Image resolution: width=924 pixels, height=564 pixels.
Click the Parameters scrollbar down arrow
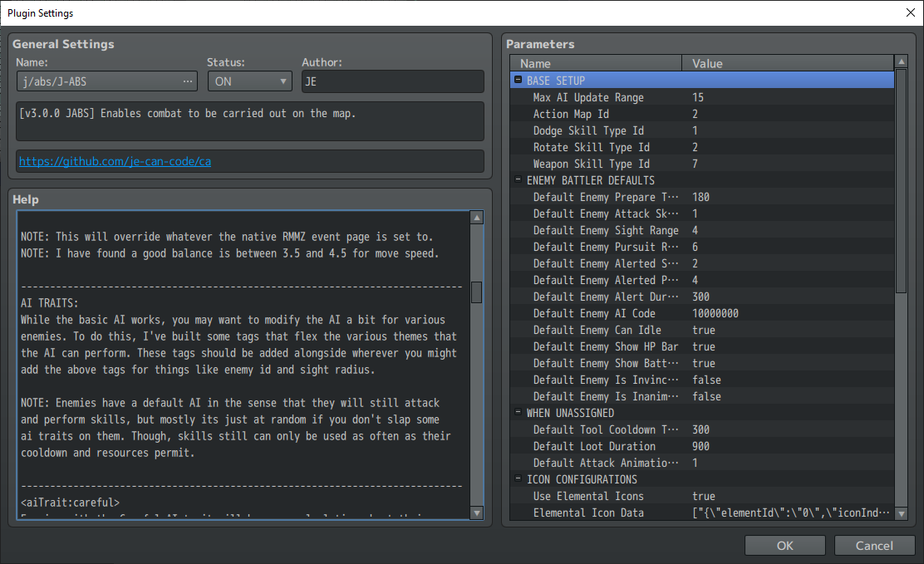(x=901, y=514)
